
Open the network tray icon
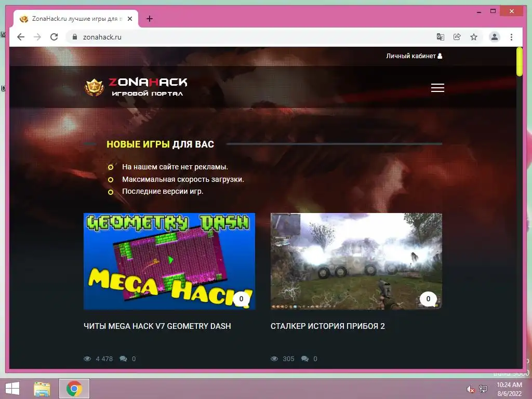point(483,389)
